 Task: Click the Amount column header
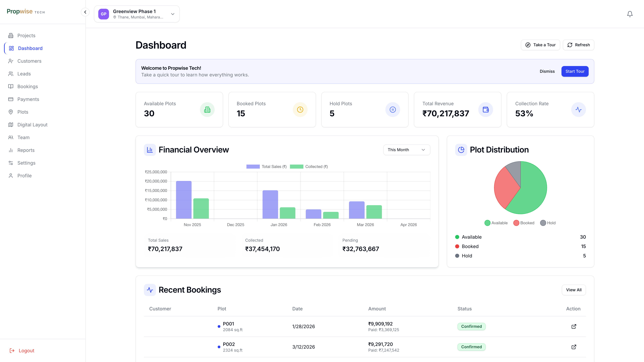pyautogui.click(x=377, y=309)
